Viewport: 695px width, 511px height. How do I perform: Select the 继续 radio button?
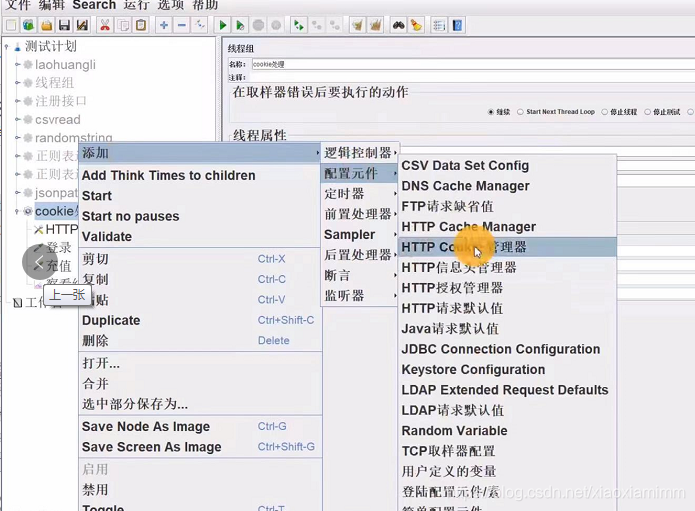coord(491,112)
